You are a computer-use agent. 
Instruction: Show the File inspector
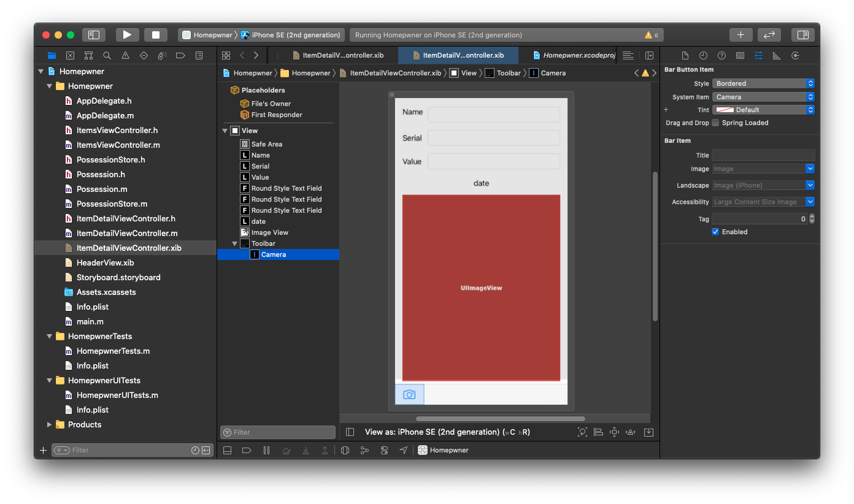pyautogui.click(x=685, y=55)
